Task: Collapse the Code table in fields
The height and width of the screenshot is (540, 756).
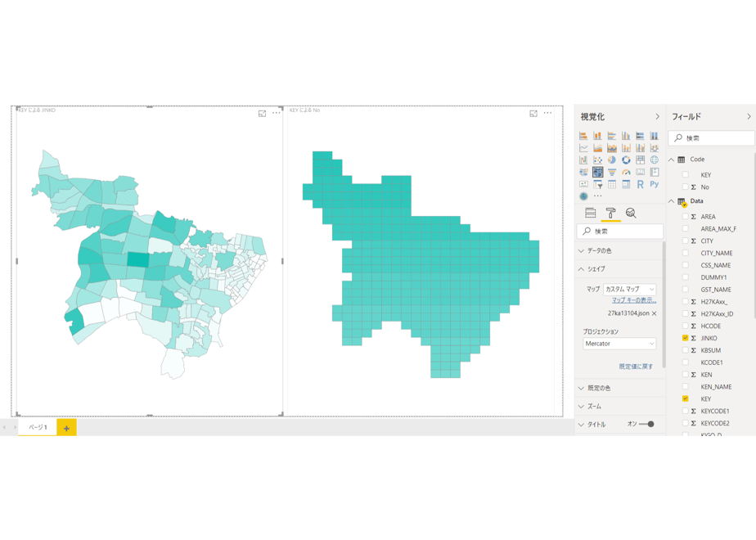Action: click(x=671, y=160)
